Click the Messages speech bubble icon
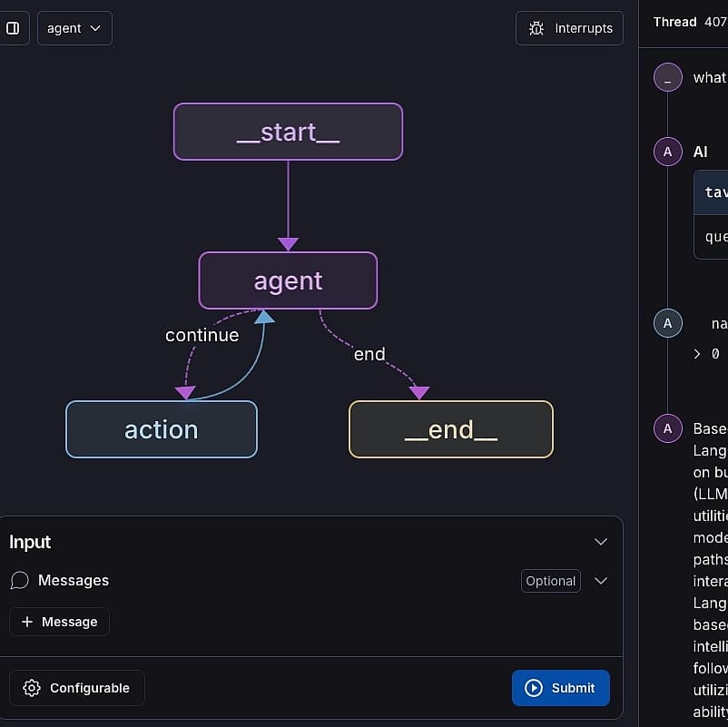 click(x=20, y=581)
